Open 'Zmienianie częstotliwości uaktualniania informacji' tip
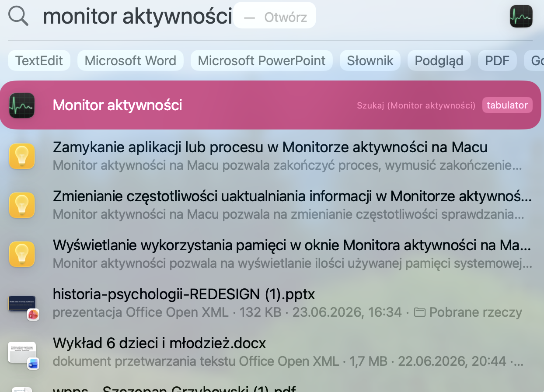This screenshot has height=392, width=544. click(271, 205)
